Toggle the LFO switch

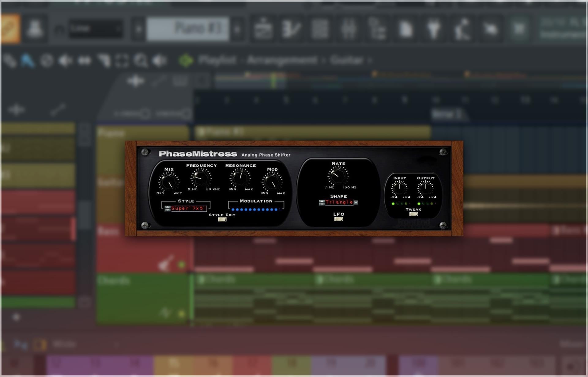pyautogui.click(x=338, y=219)
